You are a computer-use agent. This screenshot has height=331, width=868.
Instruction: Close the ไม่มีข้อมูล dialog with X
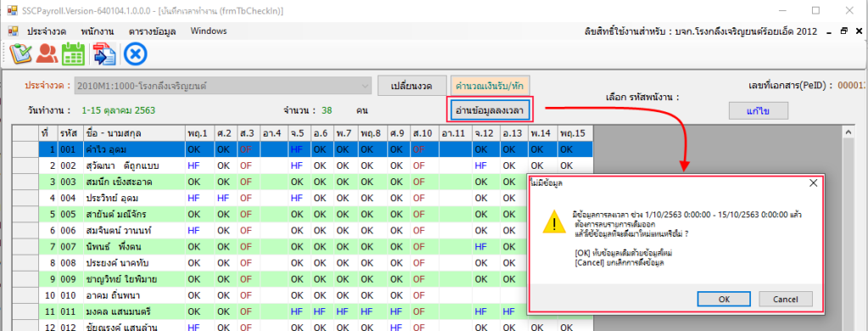click(813, 183)
